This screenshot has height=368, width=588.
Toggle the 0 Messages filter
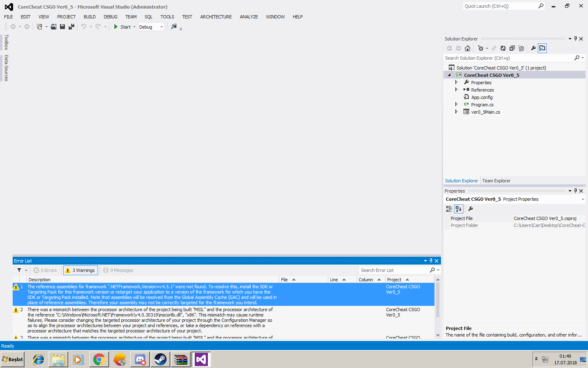(118, 270)
